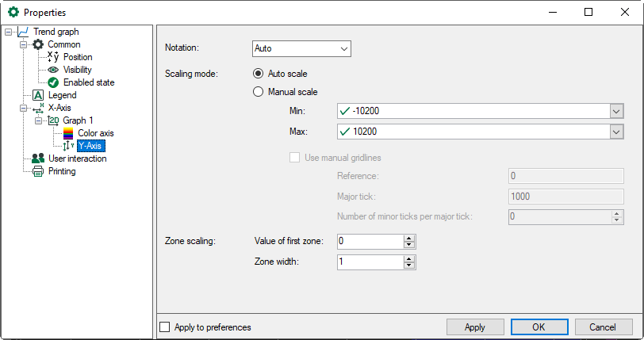Click the Common gear icon
This screenshot has height=340, width=644.
point(37,44)
